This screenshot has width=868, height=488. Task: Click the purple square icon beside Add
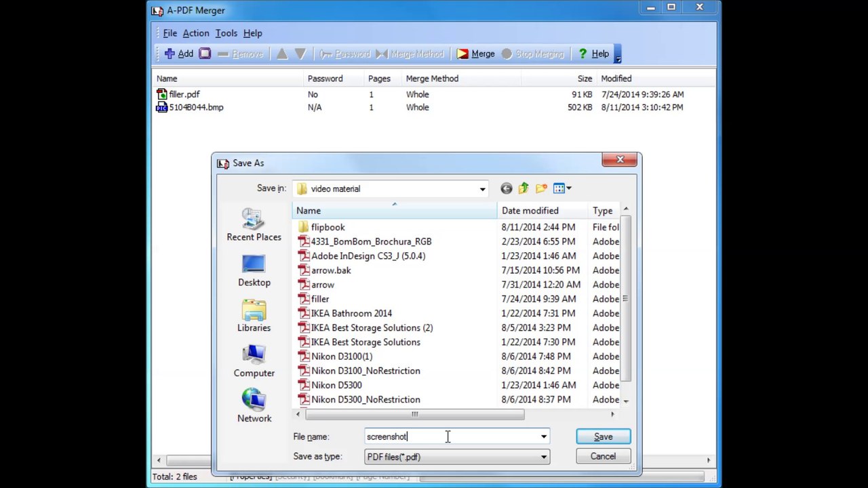point(205,54)
